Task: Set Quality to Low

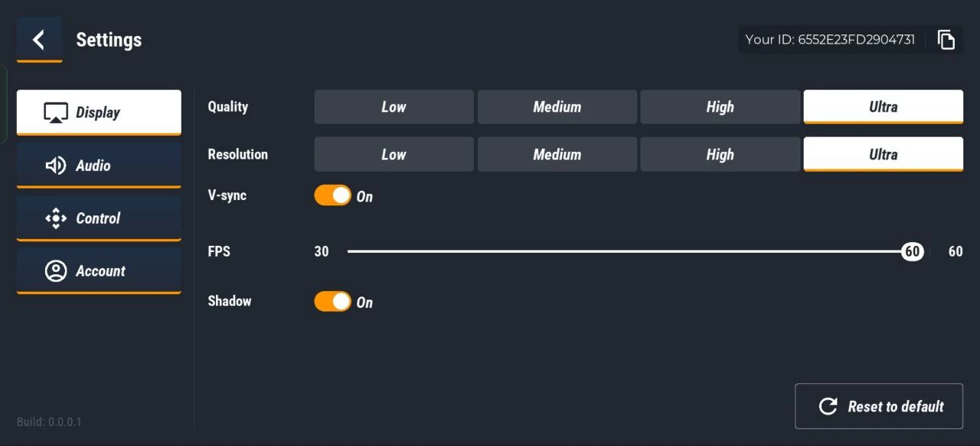Action: pos(394,107)
